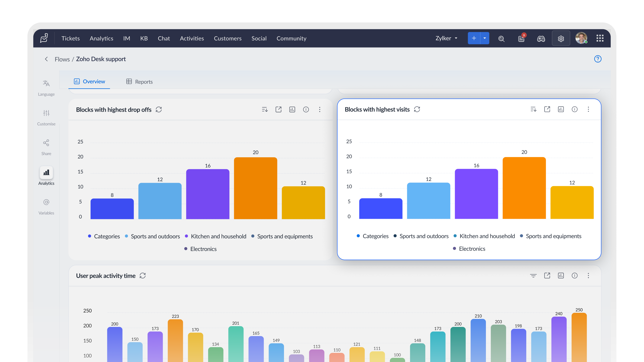Image resolution: width=644 pixels, height=362 pixels.
Task: Expand the arrow beside plus button
Action: coord(485,38)
